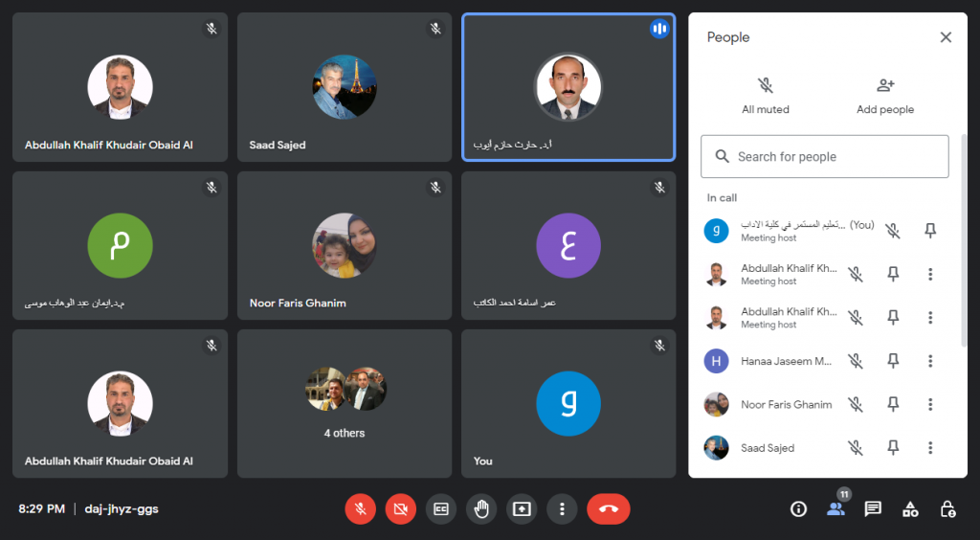Present your screen now
Viewport: 980px width, 540px height.
point(522,508)
